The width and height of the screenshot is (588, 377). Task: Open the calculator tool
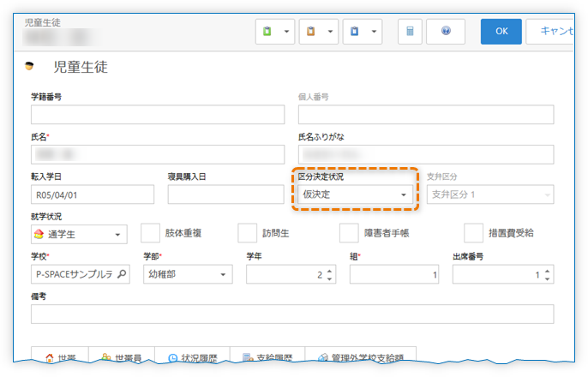tap(410, 32)
